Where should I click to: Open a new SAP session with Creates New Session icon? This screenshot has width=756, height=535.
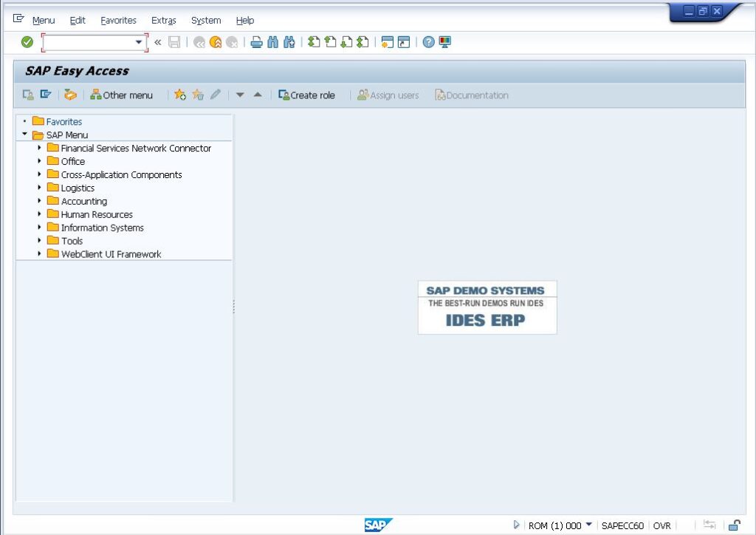coord(388,42)
